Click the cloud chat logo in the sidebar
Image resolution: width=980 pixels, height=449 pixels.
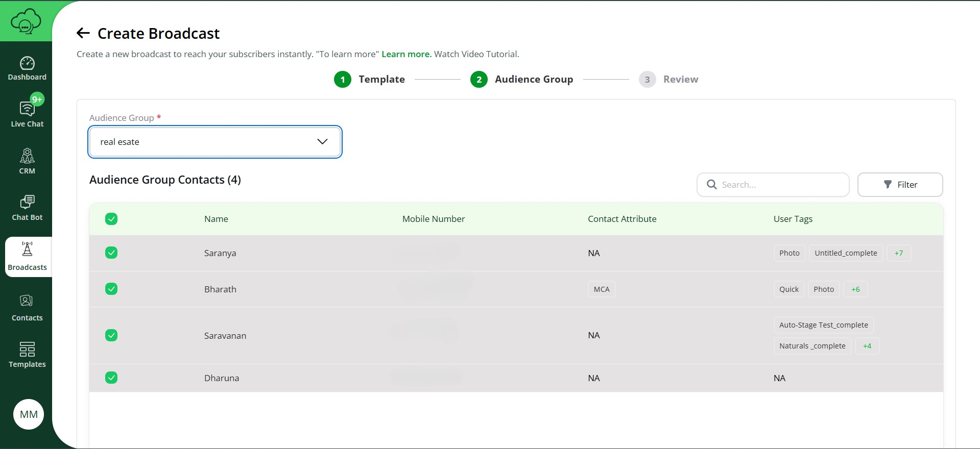point(26,21)
